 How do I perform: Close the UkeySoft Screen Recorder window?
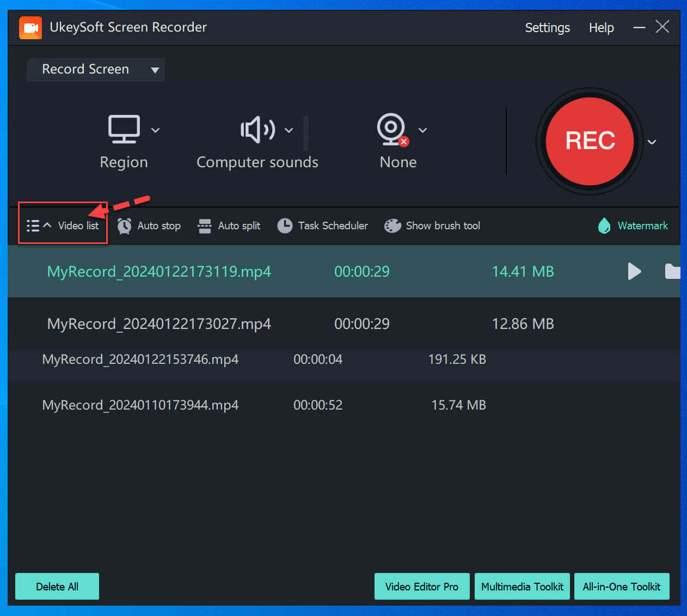tap(663, 27)
